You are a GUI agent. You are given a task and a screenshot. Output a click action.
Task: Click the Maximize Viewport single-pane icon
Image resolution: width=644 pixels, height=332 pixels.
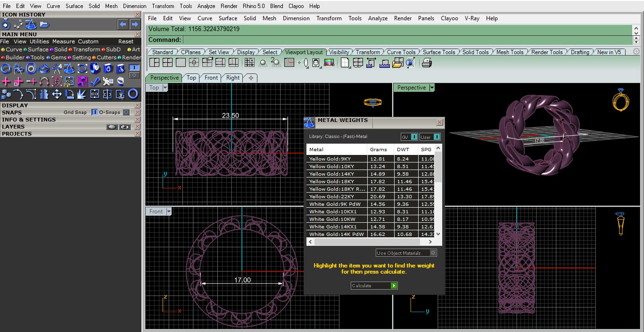point(181,62)
